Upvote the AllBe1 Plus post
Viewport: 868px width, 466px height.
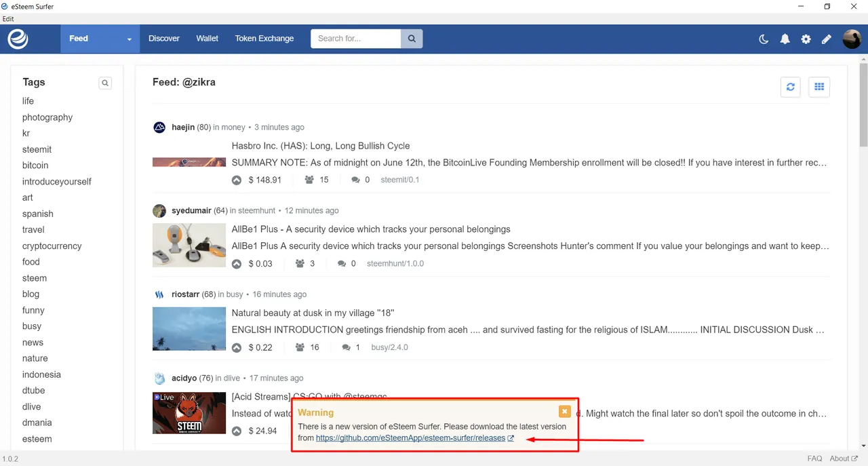237,264
